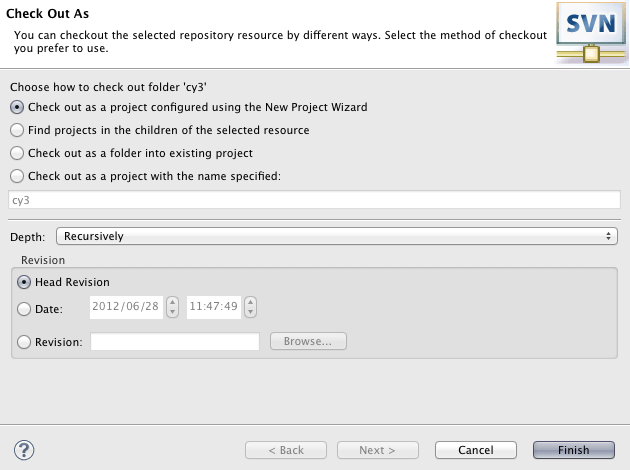Click the date stepper beside 2012/06/28
The width and height of the screenshot is (630, 470).
coord(172,307)
